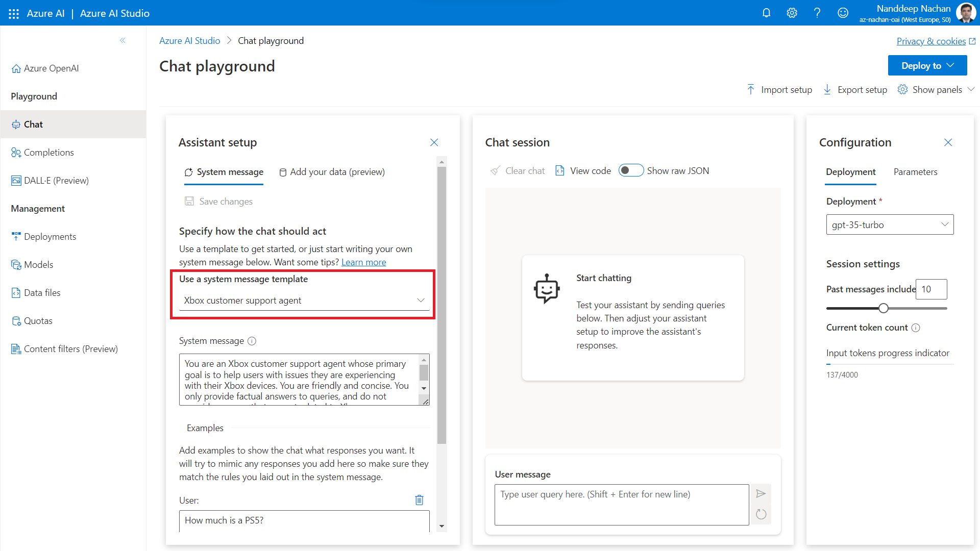Viewport: 980px width, 551px height.
Task: Expand the Deployment gpt-35-turbo dropdown
Action: click(890, 224)
